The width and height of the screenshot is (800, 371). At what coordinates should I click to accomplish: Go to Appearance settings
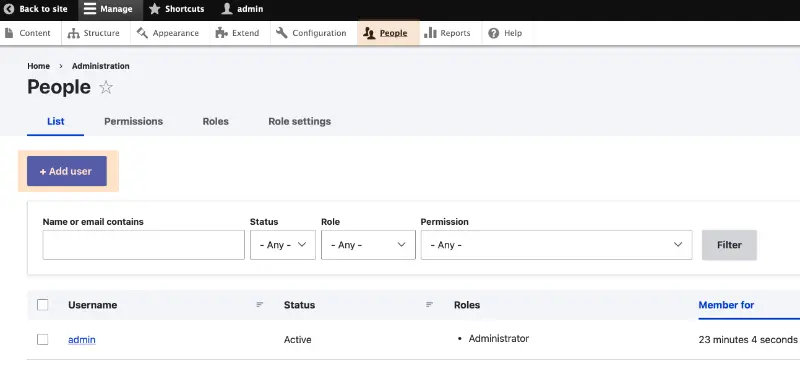[167, 33]
